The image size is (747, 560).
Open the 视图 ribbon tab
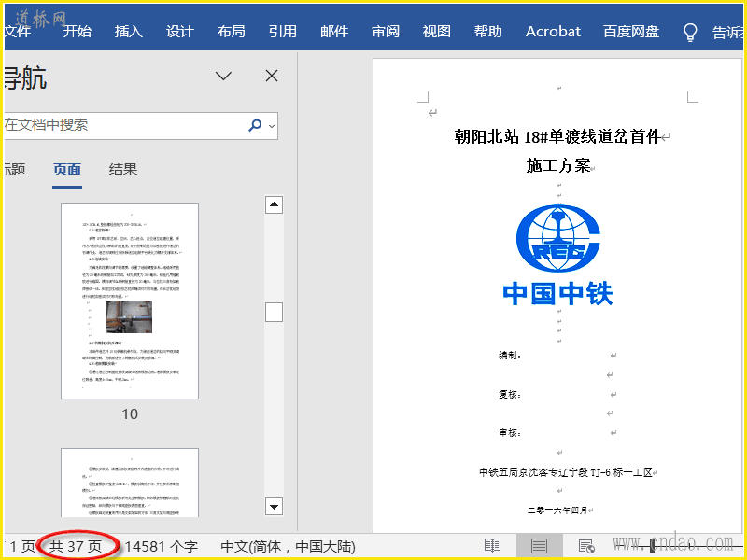tap(437, 32)
